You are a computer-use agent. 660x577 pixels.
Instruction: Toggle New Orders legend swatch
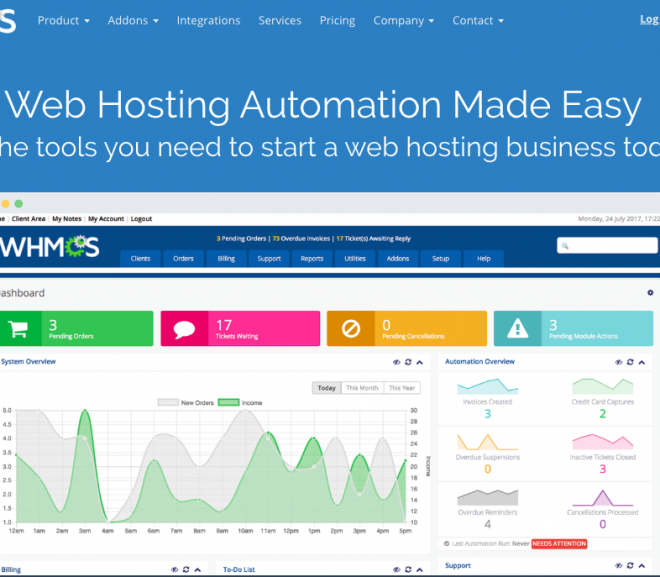[x=168, y=402]
